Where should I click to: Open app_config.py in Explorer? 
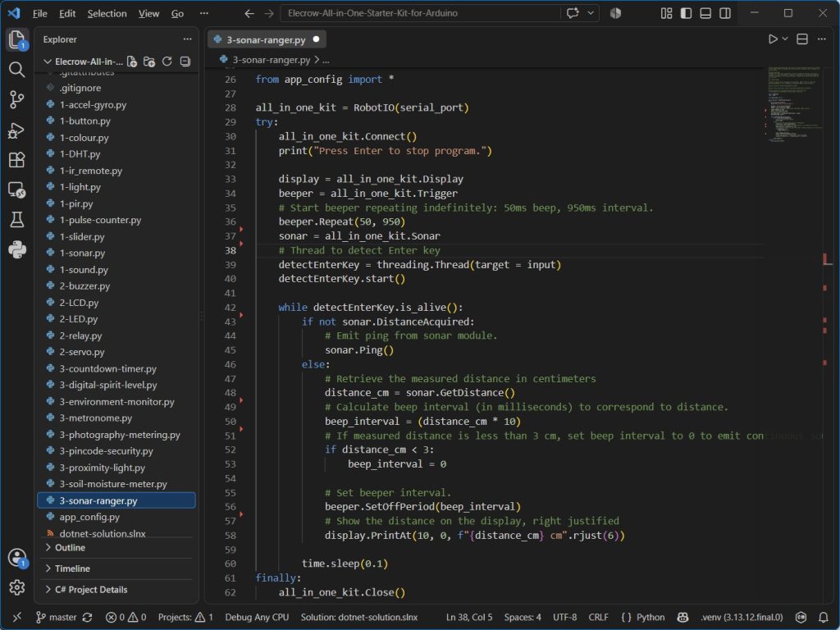(116, 517)
